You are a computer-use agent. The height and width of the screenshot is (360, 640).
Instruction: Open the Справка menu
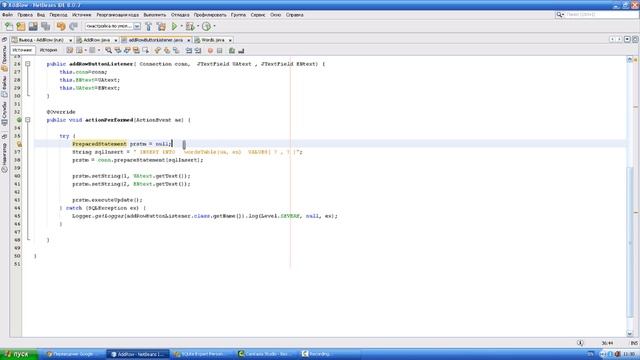(295, 15)
